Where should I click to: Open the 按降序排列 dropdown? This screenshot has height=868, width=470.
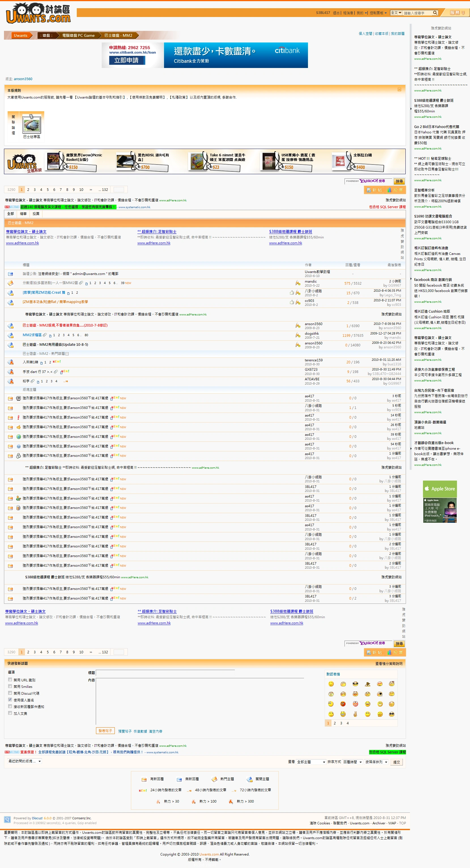click(377, 762)
